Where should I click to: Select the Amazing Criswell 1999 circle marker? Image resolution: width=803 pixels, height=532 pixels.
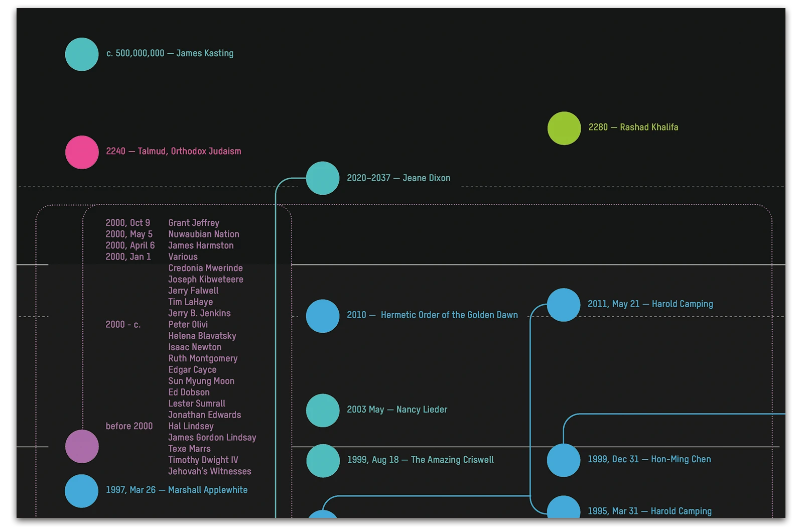coord(323,461)
